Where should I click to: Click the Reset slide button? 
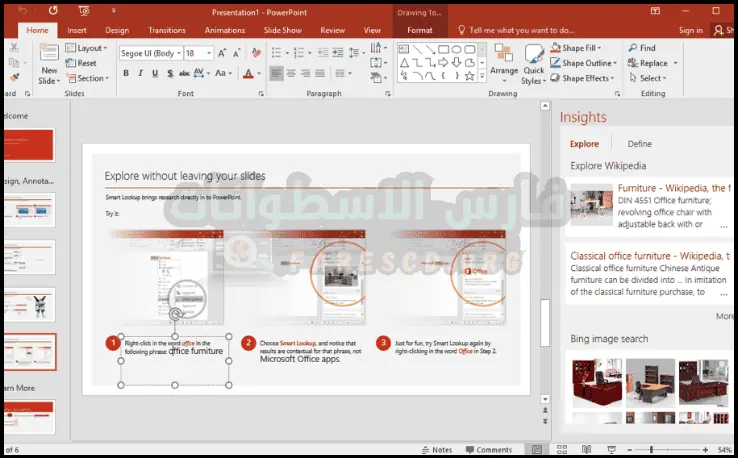pos(81,63)
